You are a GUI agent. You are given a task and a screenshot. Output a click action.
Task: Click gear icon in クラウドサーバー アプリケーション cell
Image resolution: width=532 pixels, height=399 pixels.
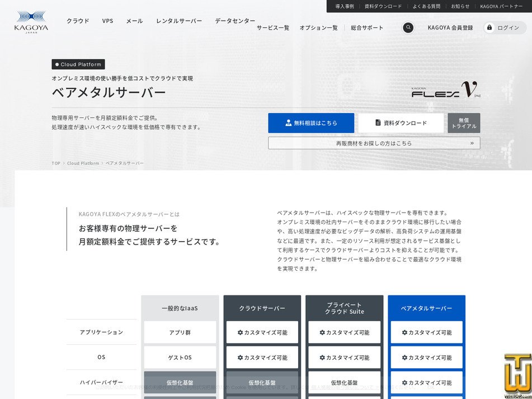[x=240, y=332]
